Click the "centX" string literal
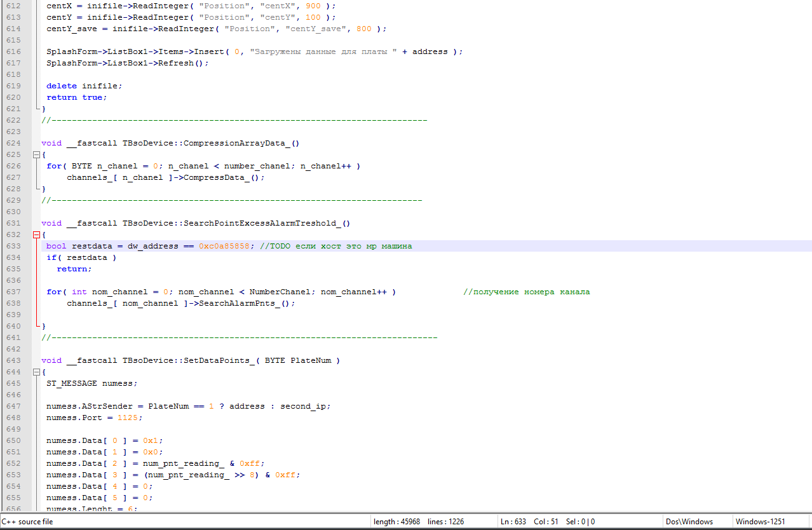Image resolution: width=812 pixels, height=530 pixels. coord(278,6)
